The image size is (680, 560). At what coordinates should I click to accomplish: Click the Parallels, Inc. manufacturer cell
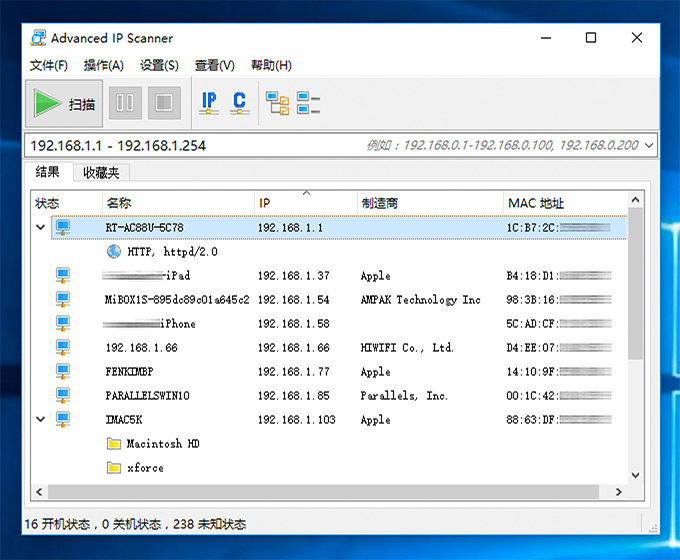404,396
